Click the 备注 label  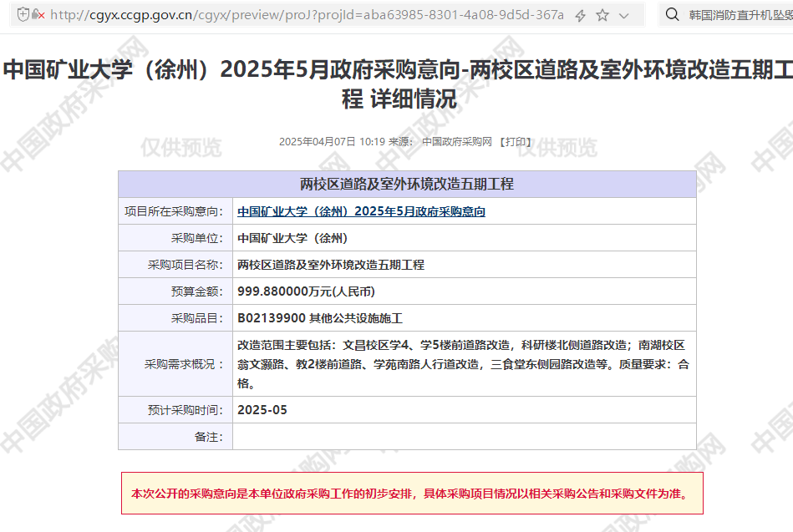(x=208, y=437)
